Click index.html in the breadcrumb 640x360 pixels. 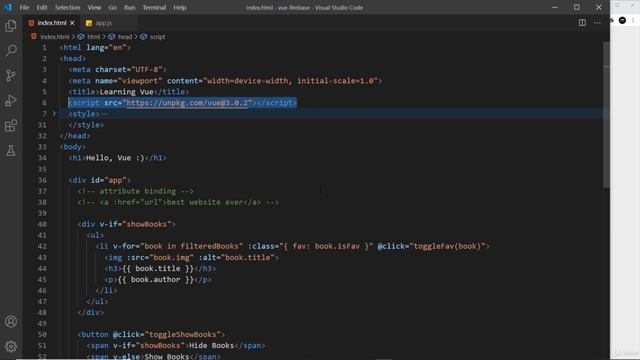55,37
